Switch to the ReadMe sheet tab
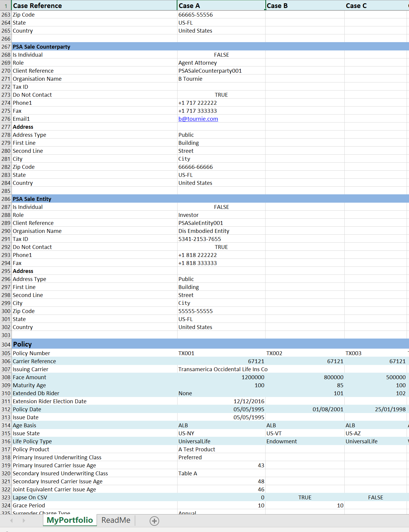The image size is (409, 532). point(116,520)
